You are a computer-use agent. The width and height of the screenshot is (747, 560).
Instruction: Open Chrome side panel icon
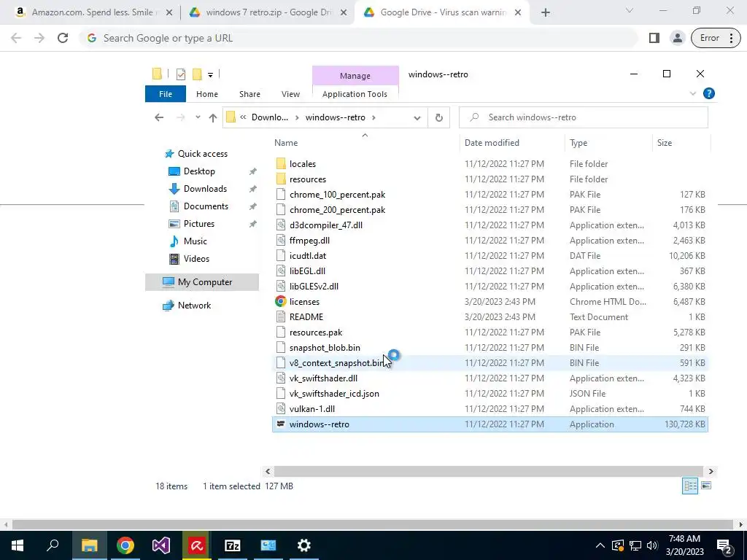[x=654, y=38]
